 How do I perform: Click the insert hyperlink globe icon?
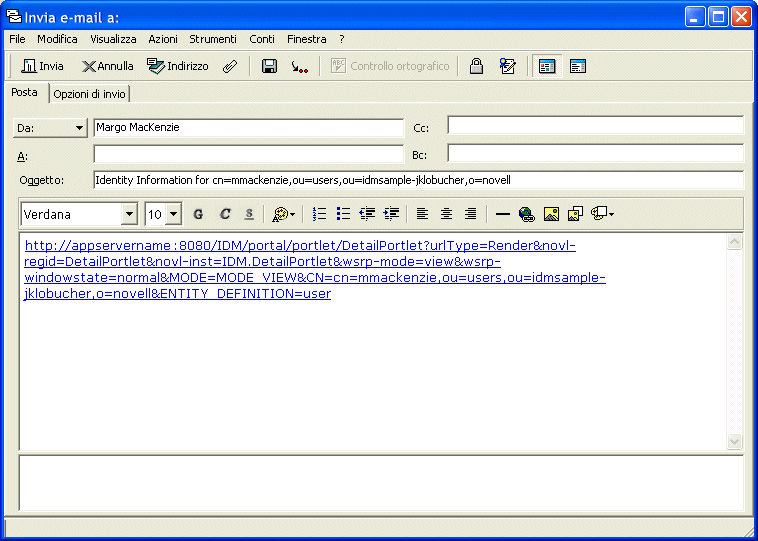[526, 214]
